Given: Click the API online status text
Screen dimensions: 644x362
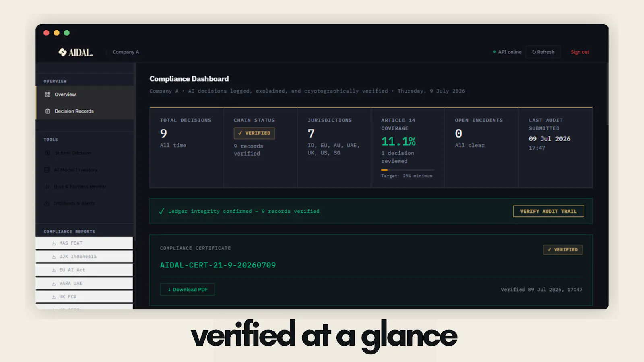Looking at the screenshot, I should 510,52.
